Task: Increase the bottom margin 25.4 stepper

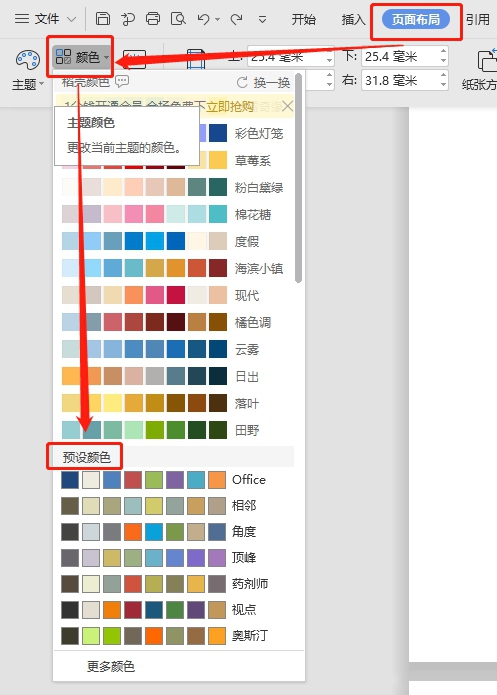Action: tap(443, 51)
